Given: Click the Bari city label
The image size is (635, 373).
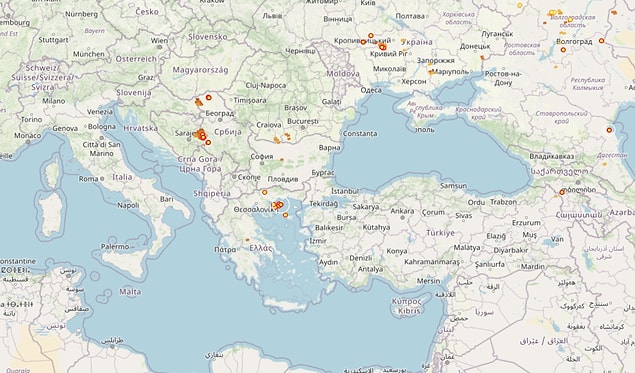Looking at the screenshot, I should click(x=166, y=199).
